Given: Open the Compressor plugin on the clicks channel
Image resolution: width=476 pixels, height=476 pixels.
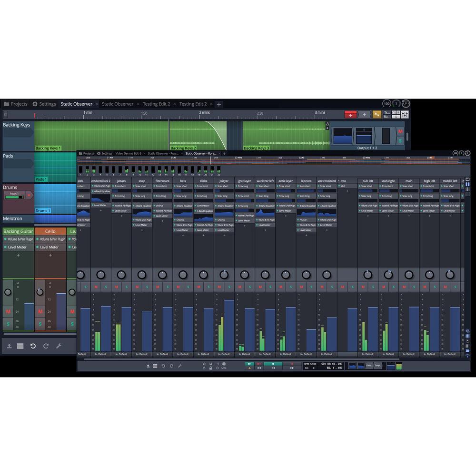Looking at the screenshot, I should coord(203,205).
